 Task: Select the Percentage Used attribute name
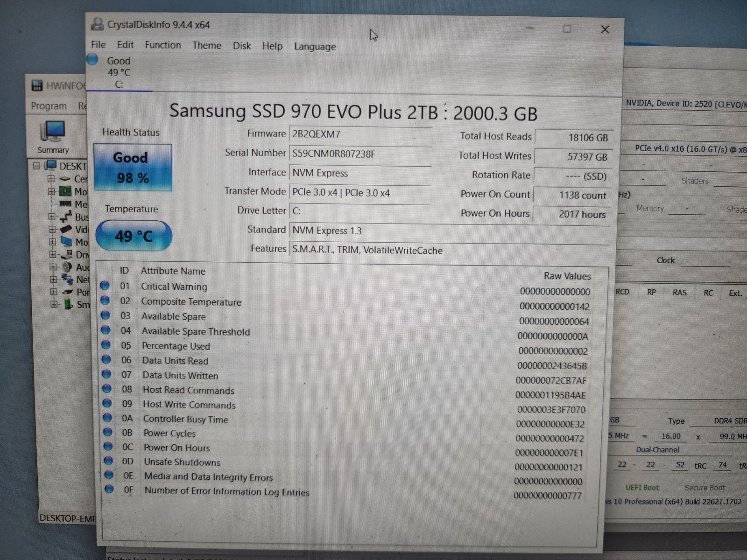point(176,346)
